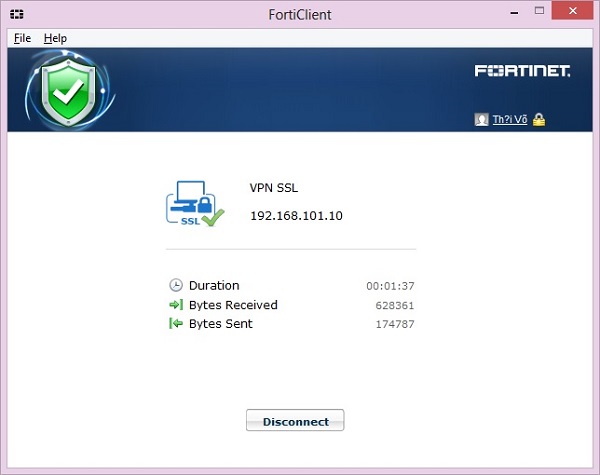Open the File menu
Viewport: 600px width, 475px height.
[22, 38]
